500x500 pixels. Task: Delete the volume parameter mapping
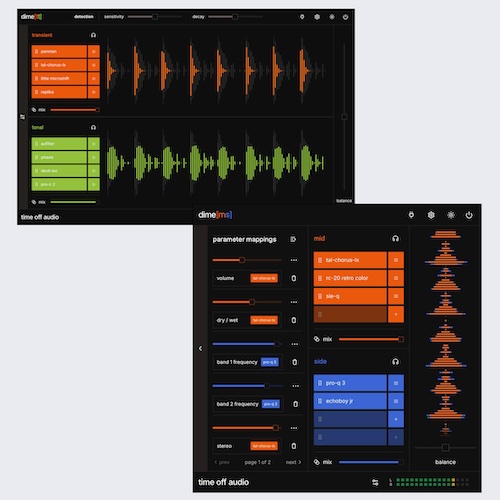[294, 278]
